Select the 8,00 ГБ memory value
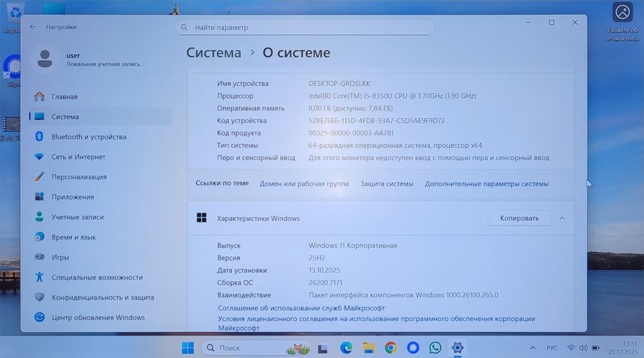 pos(350,108)
